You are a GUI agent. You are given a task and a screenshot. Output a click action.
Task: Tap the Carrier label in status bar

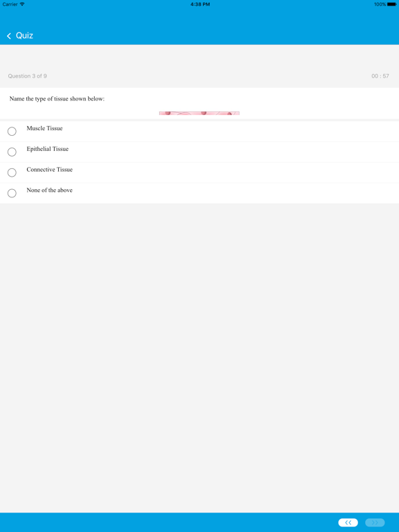(x=10, y=4)
